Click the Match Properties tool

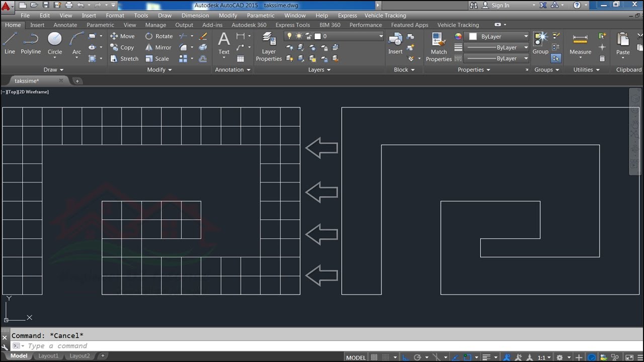[x=439, y=47]
